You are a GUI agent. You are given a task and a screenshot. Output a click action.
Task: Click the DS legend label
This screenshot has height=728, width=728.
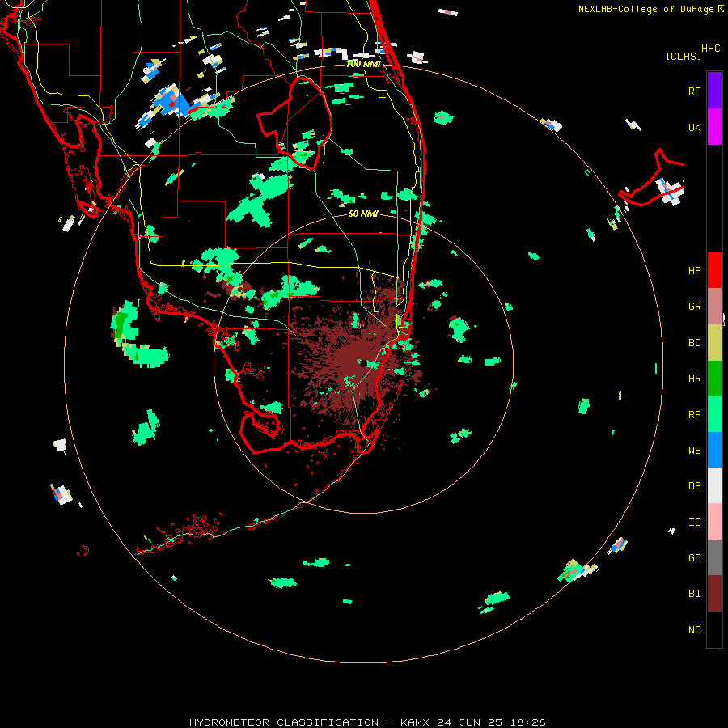pyautogui.click(x=694, y=486)
